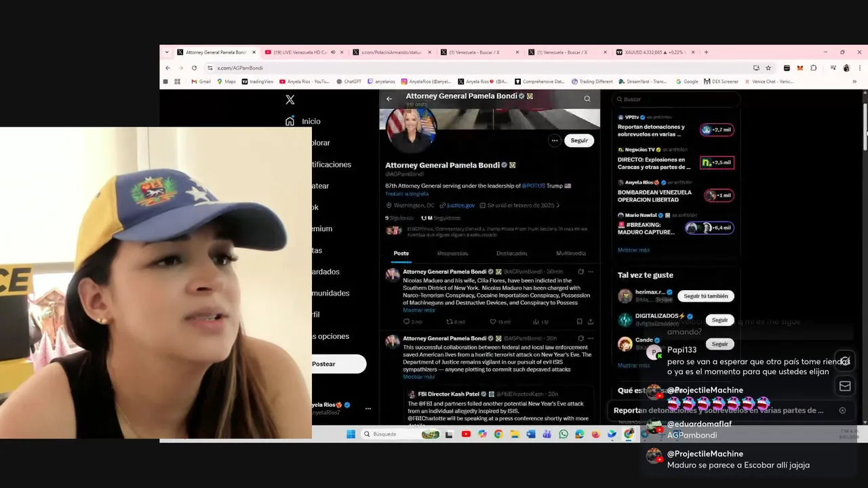Click Traducir la biografía
Screen dimensions: 868x488
pos(407,194)
